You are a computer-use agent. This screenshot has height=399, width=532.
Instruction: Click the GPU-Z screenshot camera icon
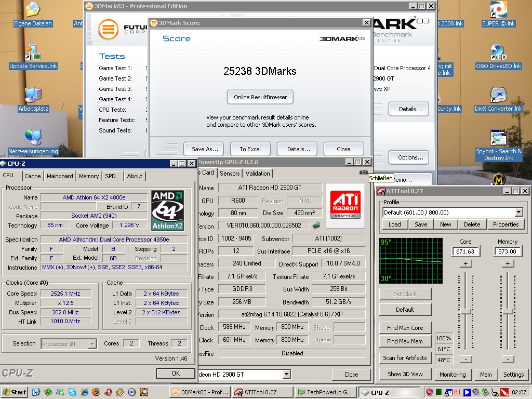click(363, 172)
